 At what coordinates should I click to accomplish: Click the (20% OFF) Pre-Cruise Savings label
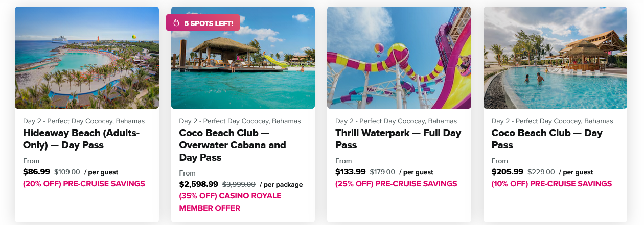click(x=84, y=184)
